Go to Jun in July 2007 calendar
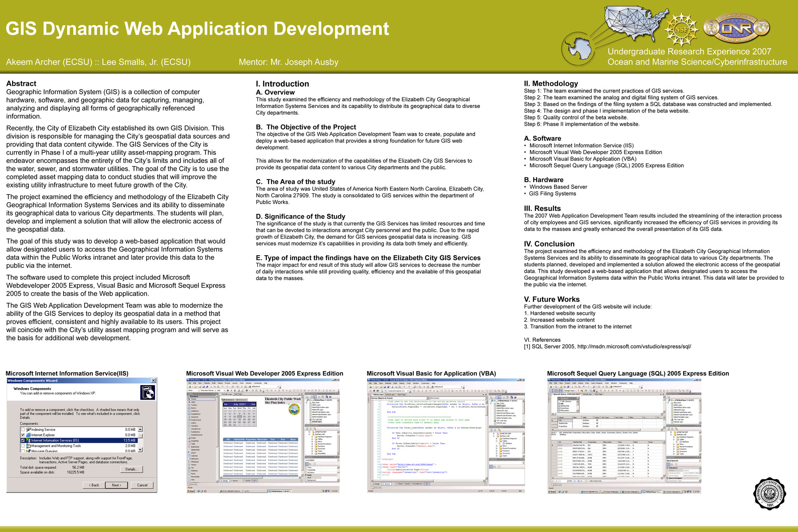 (x=226, y=404)
